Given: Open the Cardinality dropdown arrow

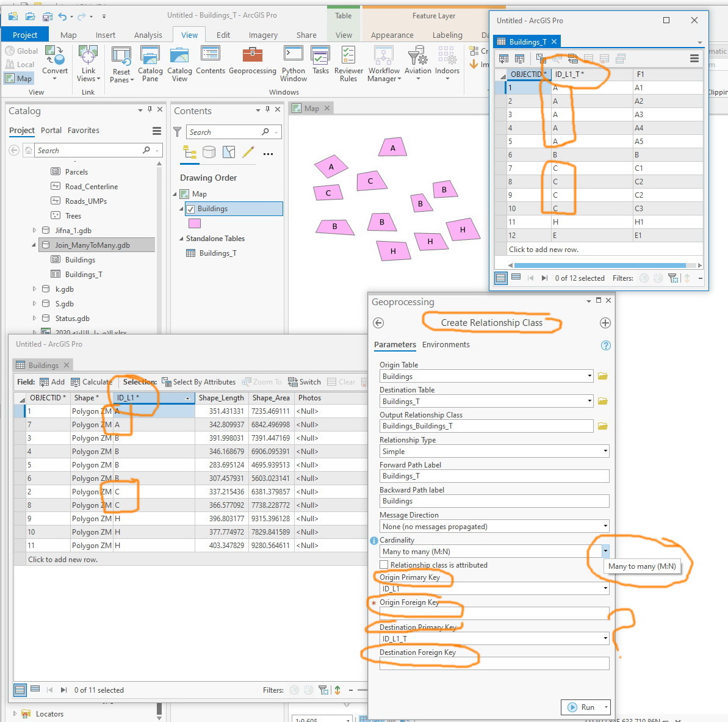Looking at the screenshot, I should [605, 551].
